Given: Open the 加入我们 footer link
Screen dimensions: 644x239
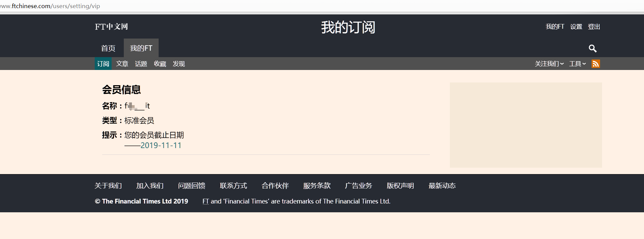Looking at the screenshot, I should tap(150, 186).
